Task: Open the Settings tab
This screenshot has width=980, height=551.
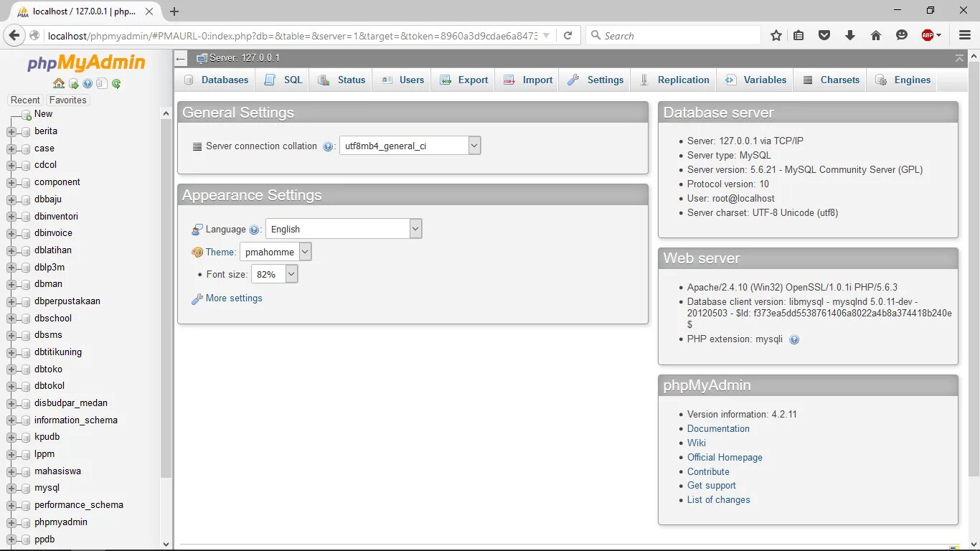Action: pyautogui.click(x=595, y=80)
